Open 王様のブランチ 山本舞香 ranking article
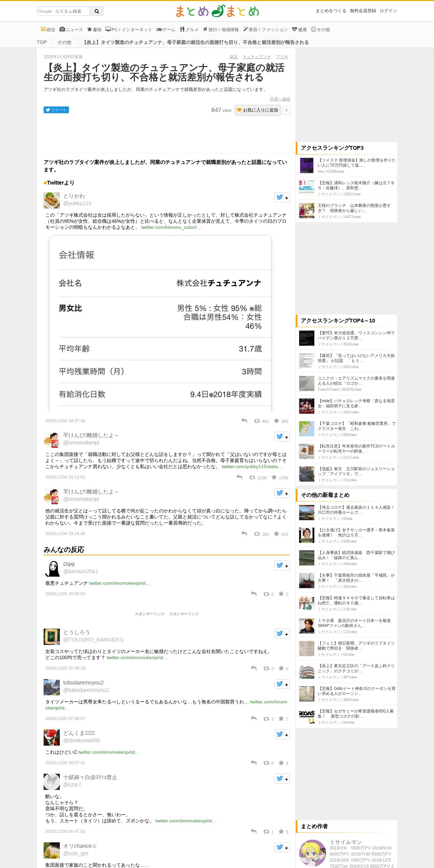This screenshot has height=868, width=434. 354,208
